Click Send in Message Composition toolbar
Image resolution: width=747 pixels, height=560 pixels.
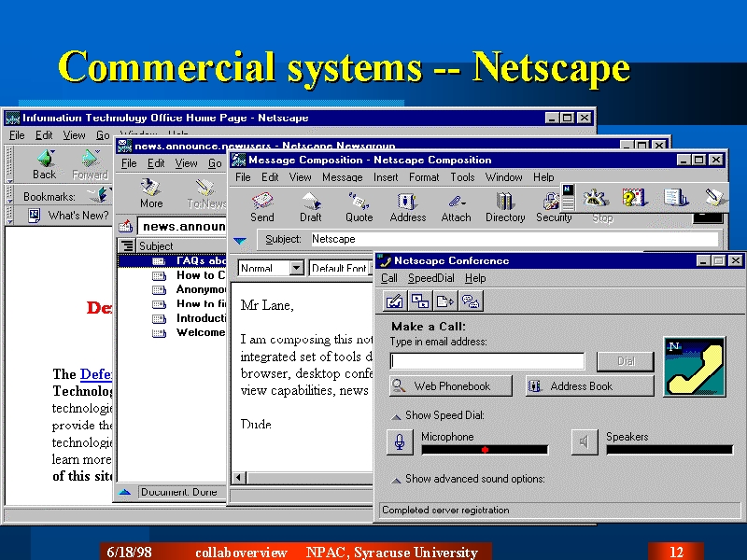coord(262,207)
